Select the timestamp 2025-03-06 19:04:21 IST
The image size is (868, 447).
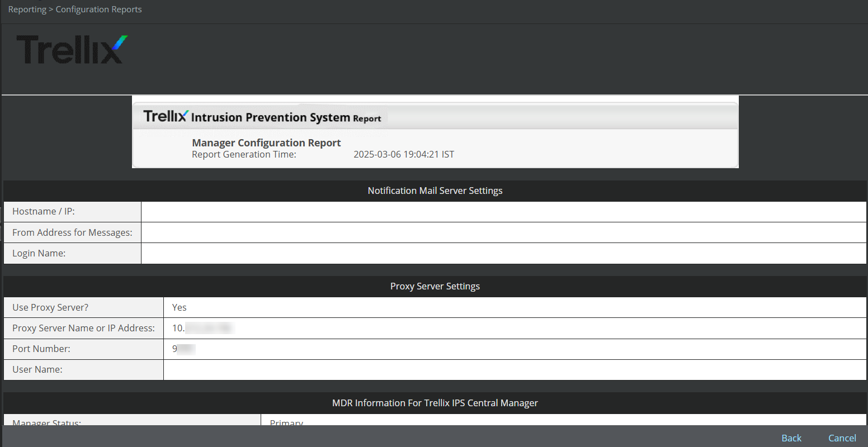coord(404,155)
